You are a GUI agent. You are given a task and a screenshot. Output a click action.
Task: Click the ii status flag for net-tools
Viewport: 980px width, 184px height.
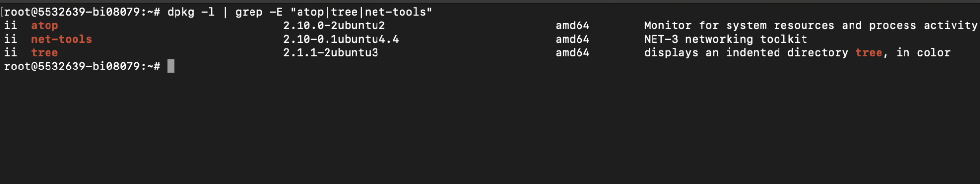tap(10, 39)
